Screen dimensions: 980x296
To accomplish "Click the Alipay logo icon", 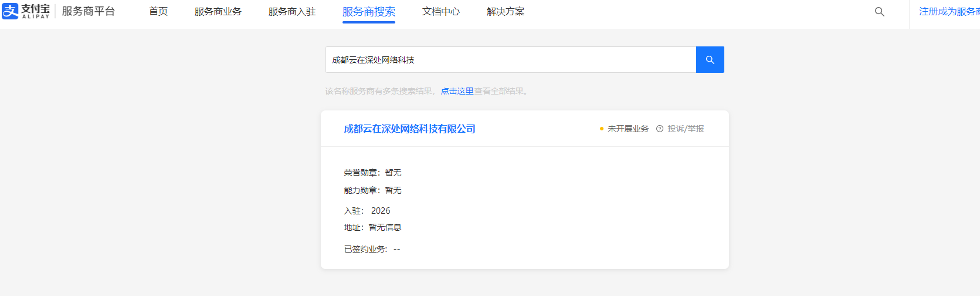I will [x=11, y=11].
